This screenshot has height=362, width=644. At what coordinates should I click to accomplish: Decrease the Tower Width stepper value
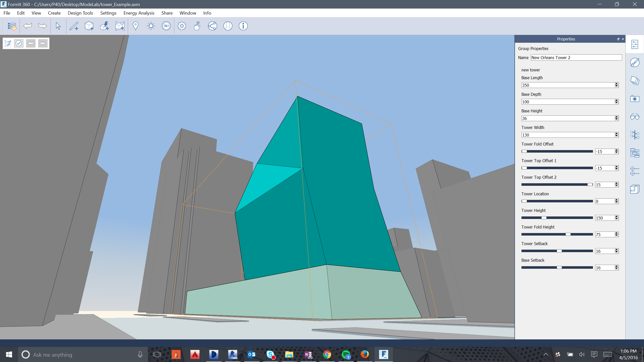tap(616, 136)
